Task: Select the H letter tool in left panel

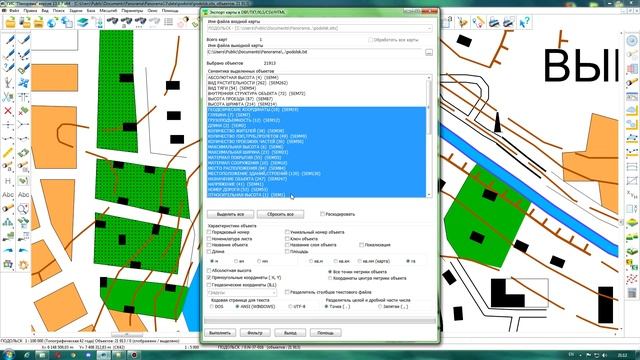Action: coord(8,181)
